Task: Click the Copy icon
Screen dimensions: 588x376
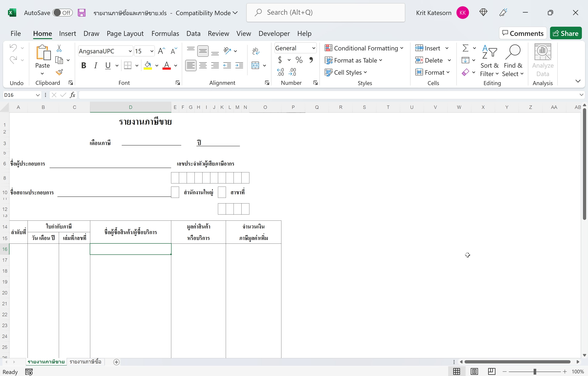Action: (x=59, y=60)
